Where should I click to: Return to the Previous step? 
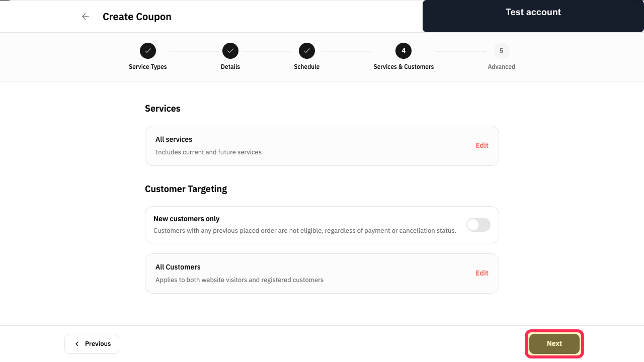pyautogui.click(x=92, y=344)
